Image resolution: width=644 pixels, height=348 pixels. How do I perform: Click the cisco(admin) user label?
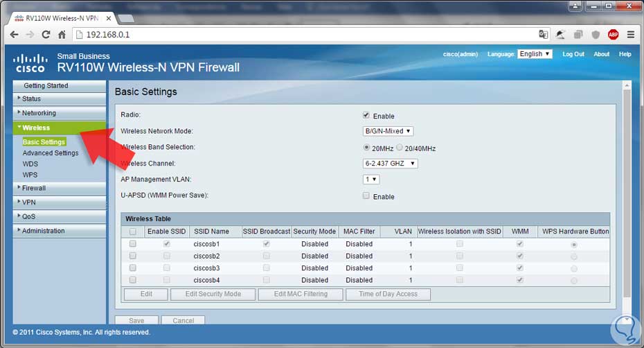click(x=460, y=54)
